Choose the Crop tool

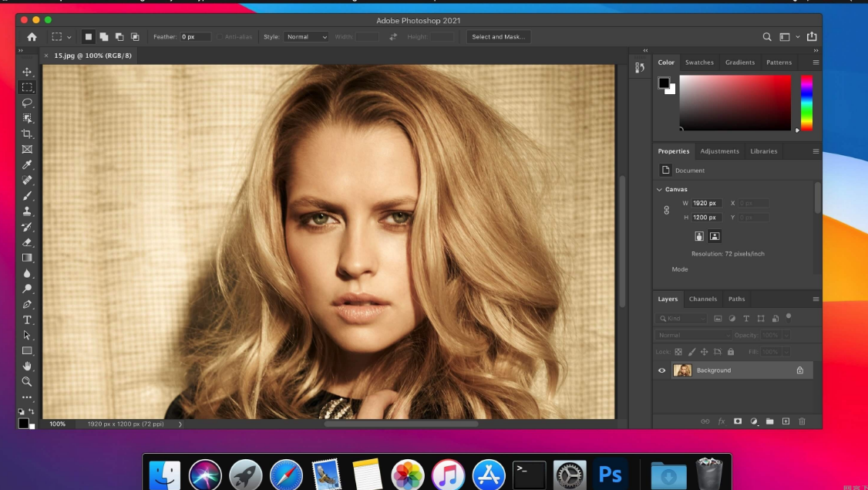pos(27,133)
